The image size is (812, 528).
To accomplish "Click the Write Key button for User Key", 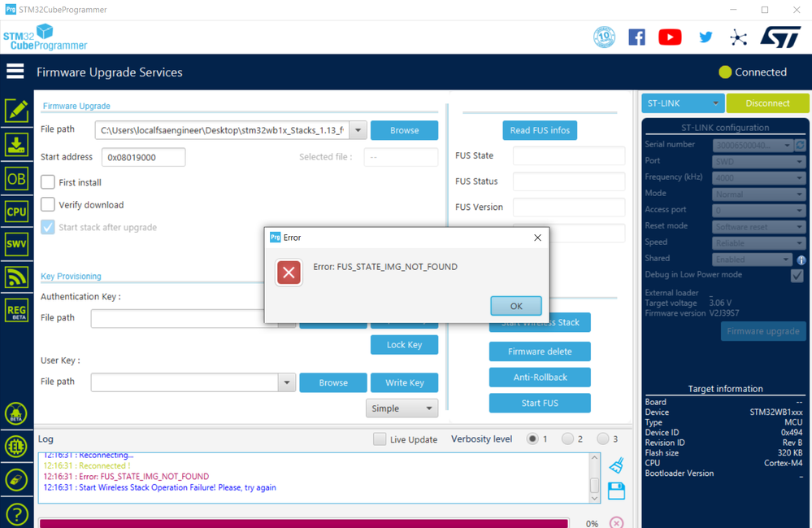I will pyautogui.click(x=405, y=382).
